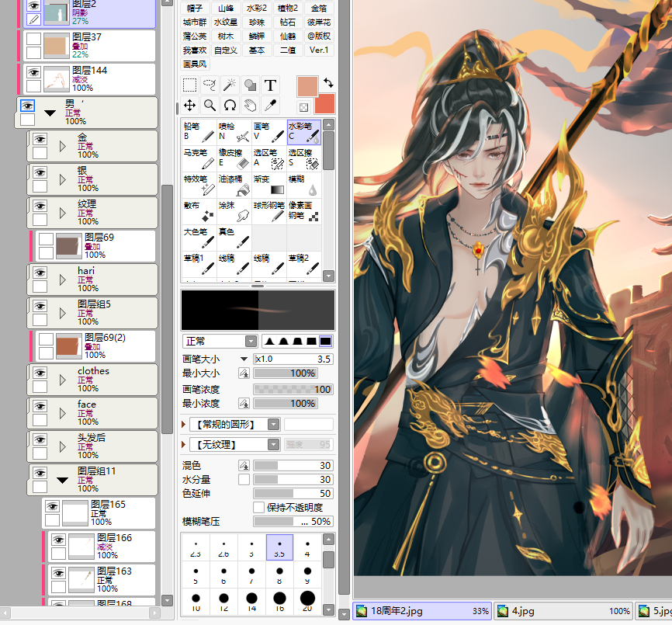The height and width of the screenshot is (625, 672).
Task: Choose the 橡皮擦 eraser tool
Action: [x=234, y=158]
